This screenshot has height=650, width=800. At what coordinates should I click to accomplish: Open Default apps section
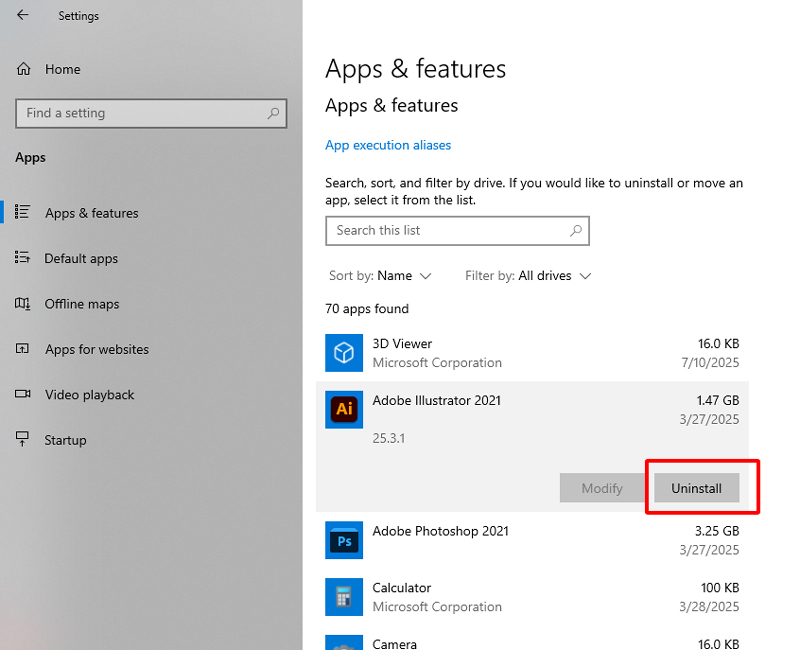click(81, 258)
